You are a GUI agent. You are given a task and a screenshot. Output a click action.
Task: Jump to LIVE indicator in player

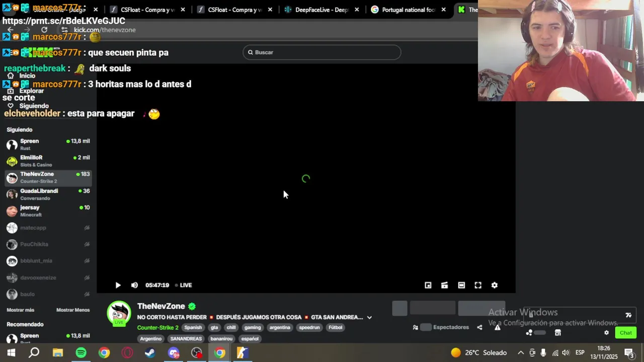[183, 285]
